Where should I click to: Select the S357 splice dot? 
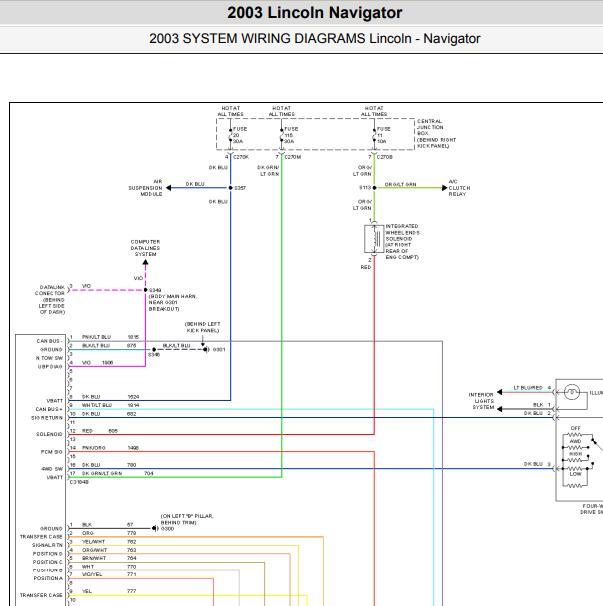pos(231,188)
